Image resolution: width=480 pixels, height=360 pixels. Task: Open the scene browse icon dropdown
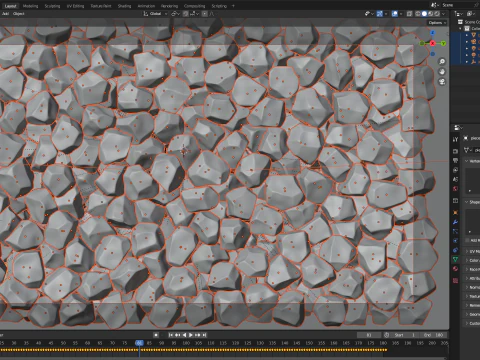(x=435, y=5)
